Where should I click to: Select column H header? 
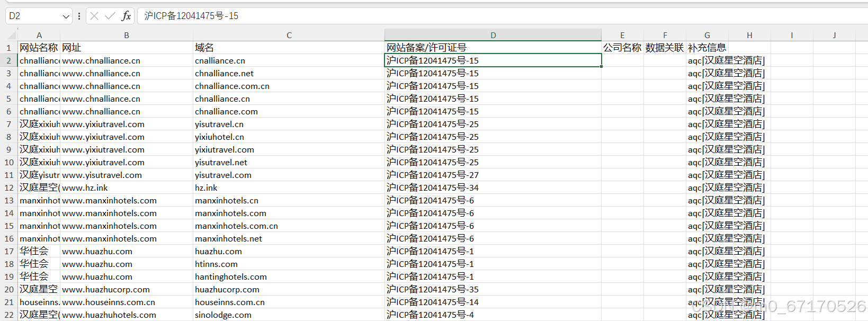[x=749, y=35]
